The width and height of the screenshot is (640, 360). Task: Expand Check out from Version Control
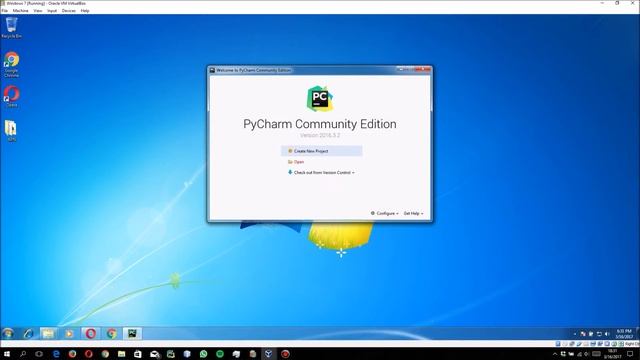point(324,173)
